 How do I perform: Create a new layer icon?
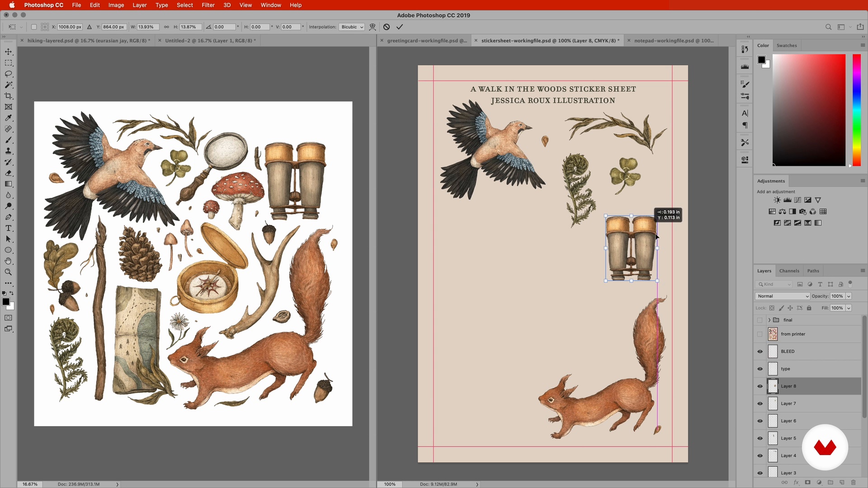click(x=842, y=483)
